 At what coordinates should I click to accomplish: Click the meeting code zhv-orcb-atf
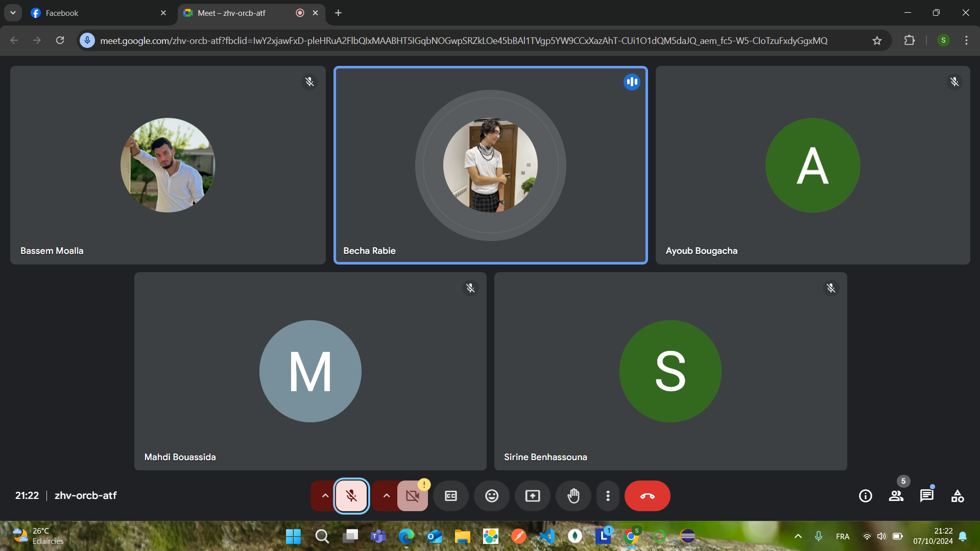[x=85, y=495]
